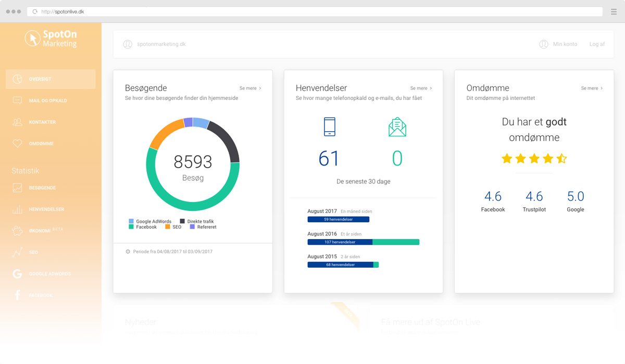Click the envelope email icon in Henvendelser

click(397, 127)
